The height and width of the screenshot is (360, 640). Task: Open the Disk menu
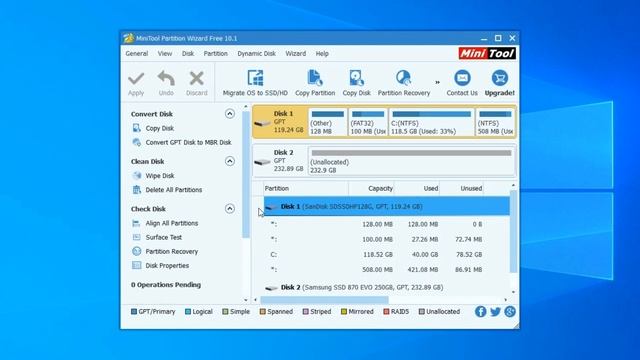(188, 53)
